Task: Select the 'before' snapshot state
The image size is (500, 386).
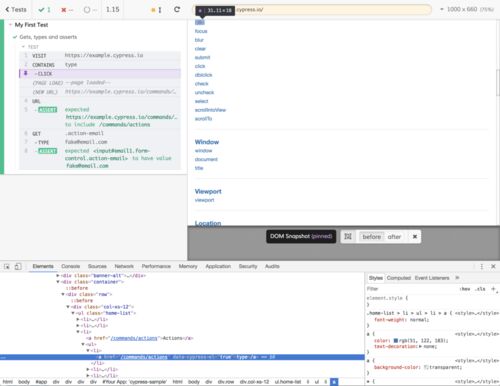Action: click(x=371, y=237)
